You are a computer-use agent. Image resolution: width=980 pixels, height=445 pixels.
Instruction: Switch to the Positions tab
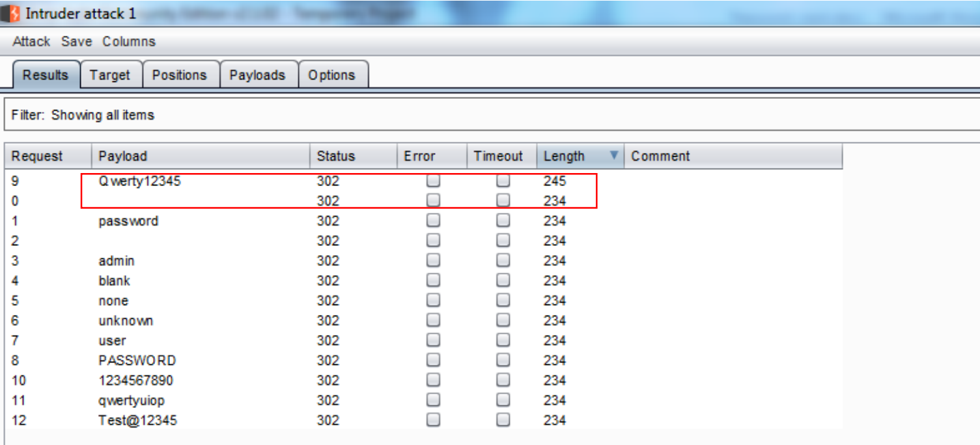[180, 75]
